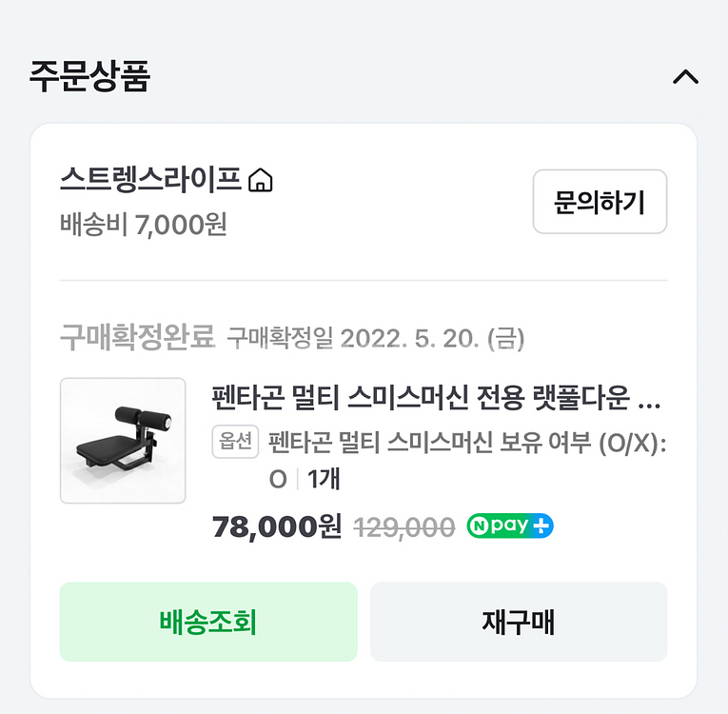
Task: Open the lat pulldown product thumbnail
Action: (x=123, y=440)
